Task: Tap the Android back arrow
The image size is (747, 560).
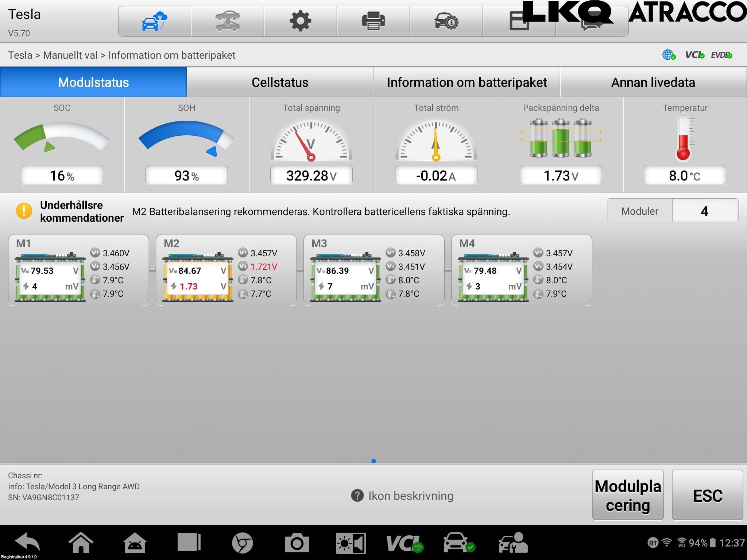Action: 27,542
